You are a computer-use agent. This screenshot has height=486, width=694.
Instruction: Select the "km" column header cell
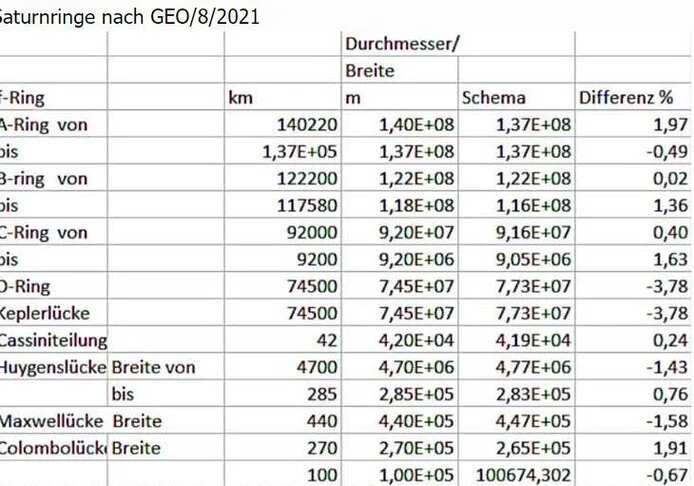pyautogui.click(x=240, y=98)
